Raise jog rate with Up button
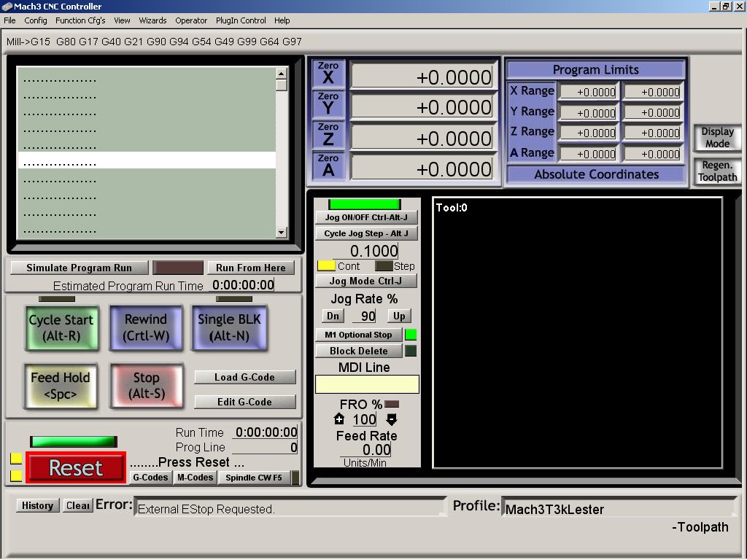Viewport: 747px width, 560px height. [x=399, y=316]
